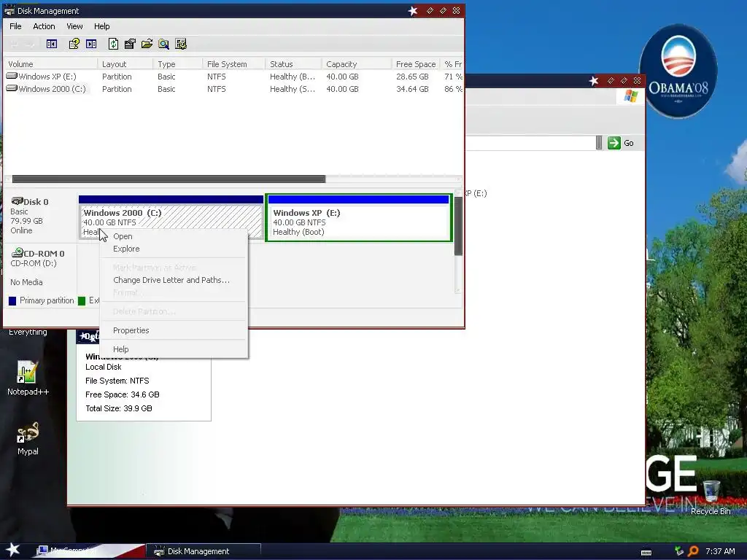
Task: Sort by the File System column header
Action: (234, 64)
